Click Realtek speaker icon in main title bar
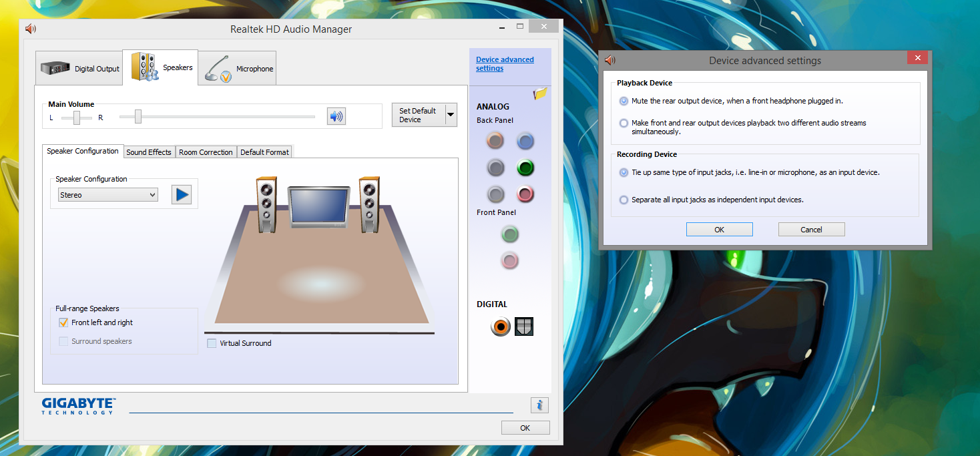Image resolution: width=980 pixels, height=456 pixels. click(31, 29)
